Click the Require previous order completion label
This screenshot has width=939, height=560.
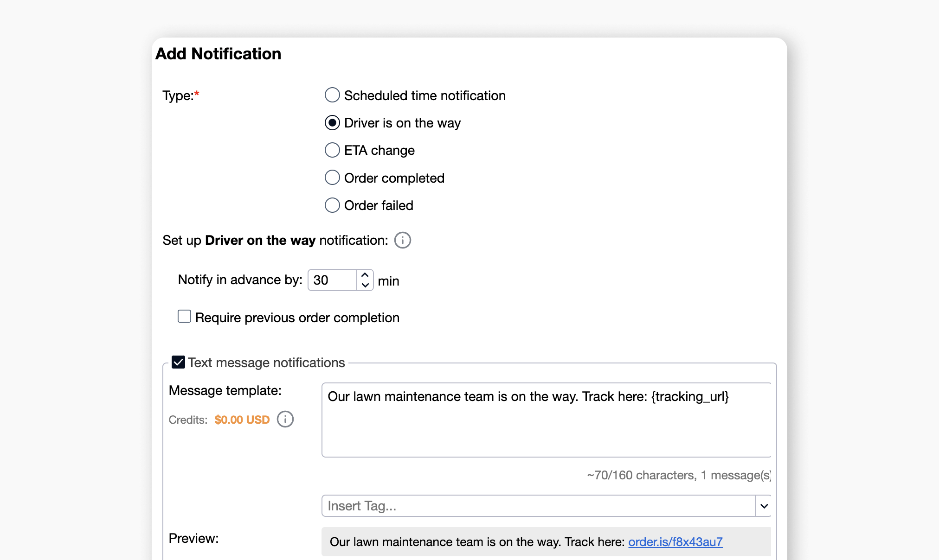[297, 318]
